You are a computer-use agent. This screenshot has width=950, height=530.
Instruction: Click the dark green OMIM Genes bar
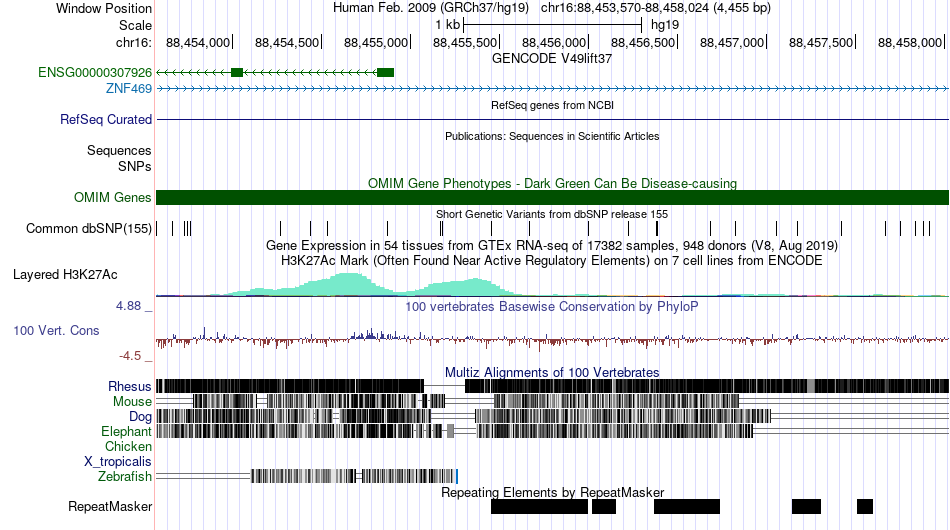[x=552, y=197]
